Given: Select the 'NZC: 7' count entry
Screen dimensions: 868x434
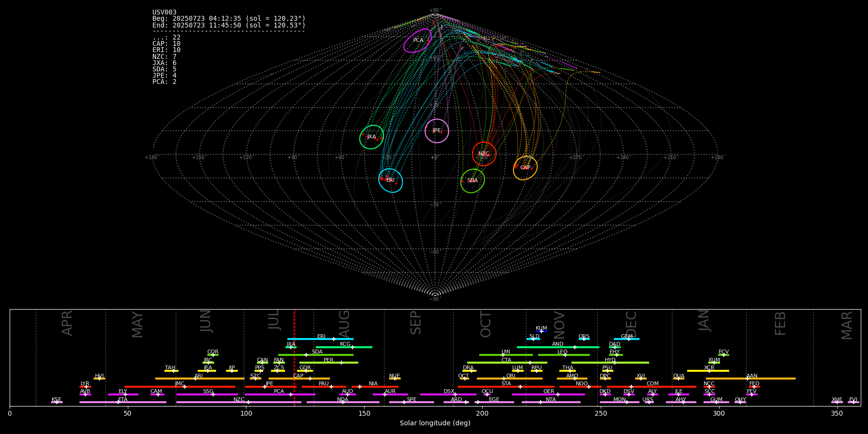Looking at the screenshot, I should coord(164,57).
